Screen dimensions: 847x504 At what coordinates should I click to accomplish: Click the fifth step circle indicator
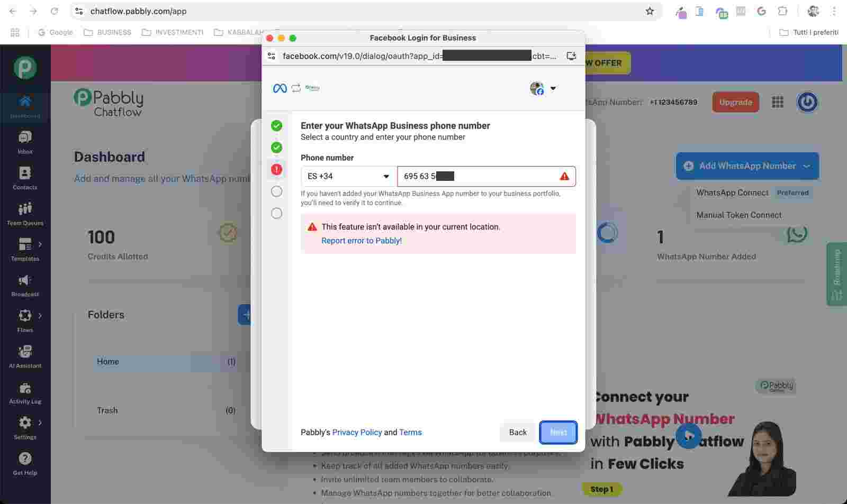point(276,213)
